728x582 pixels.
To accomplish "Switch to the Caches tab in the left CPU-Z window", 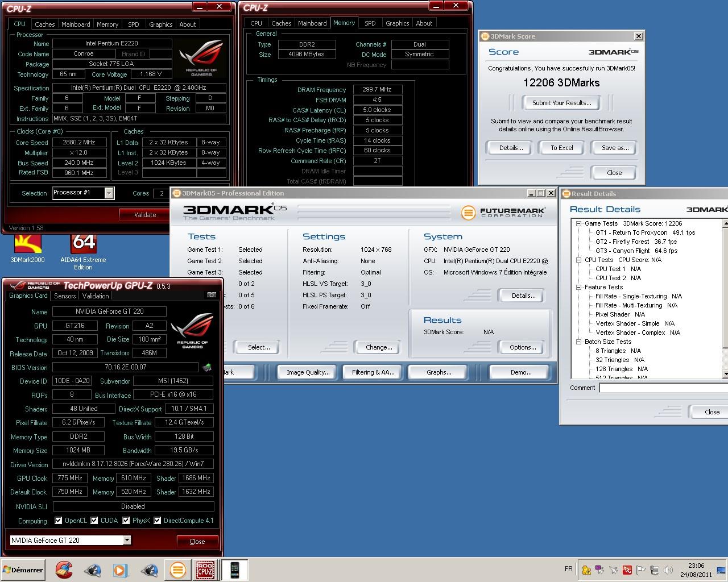I will tap(44, 24).
